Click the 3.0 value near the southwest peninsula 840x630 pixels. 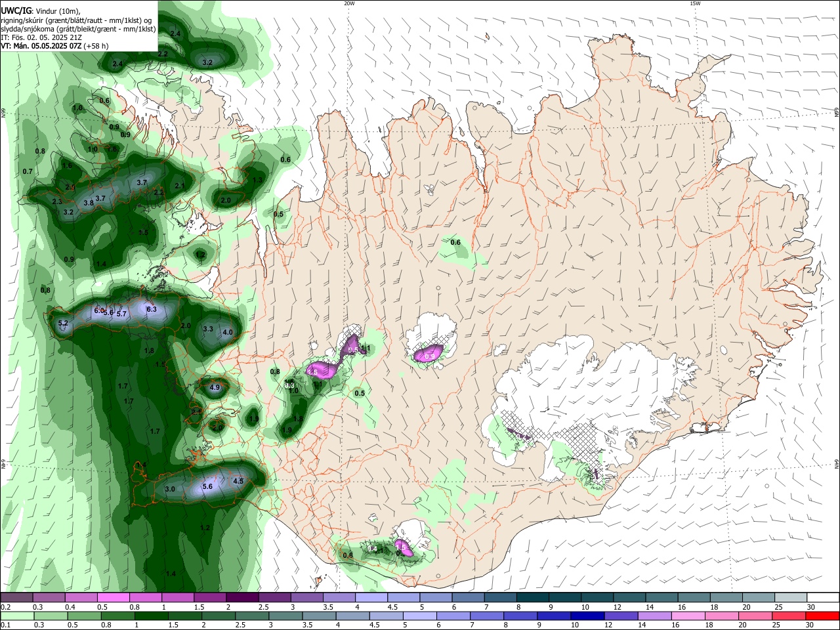tap(170, 489)
